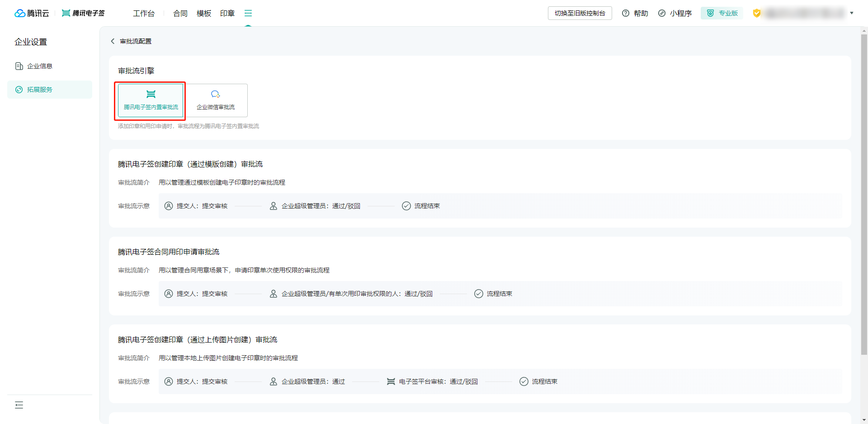The height and width of the screenshot is (424, 868).
Task: Go back using the arrow beside 审批流配置
Action: point(113,41)
